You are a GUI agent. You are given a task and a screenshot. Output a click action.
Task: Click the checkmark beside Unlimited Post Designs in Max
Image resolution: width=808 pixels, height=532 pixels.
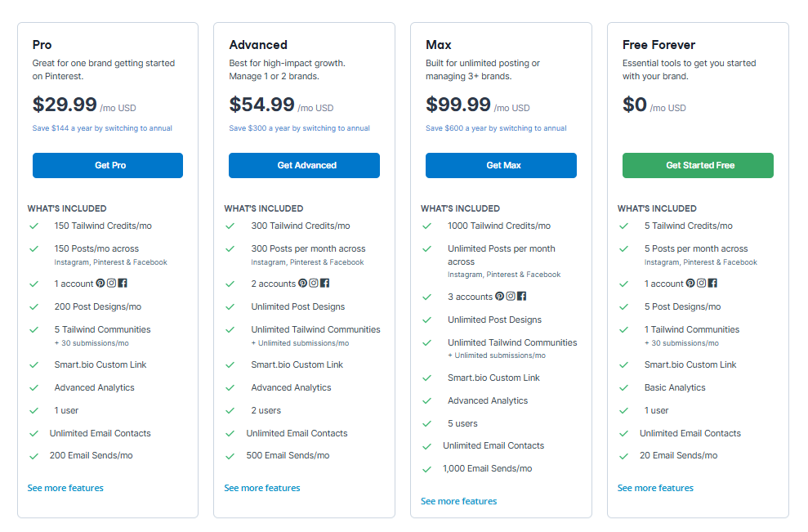pos(426,319)
